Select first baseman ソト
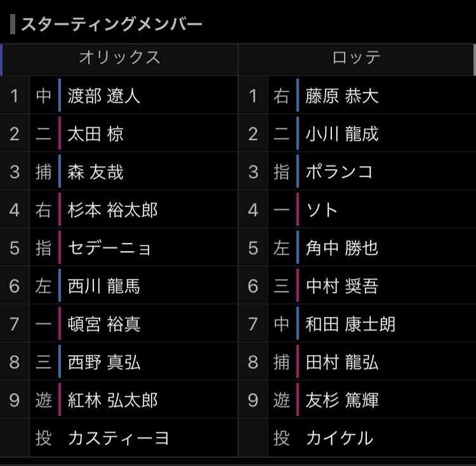The image size is (476, 466). 322,210
